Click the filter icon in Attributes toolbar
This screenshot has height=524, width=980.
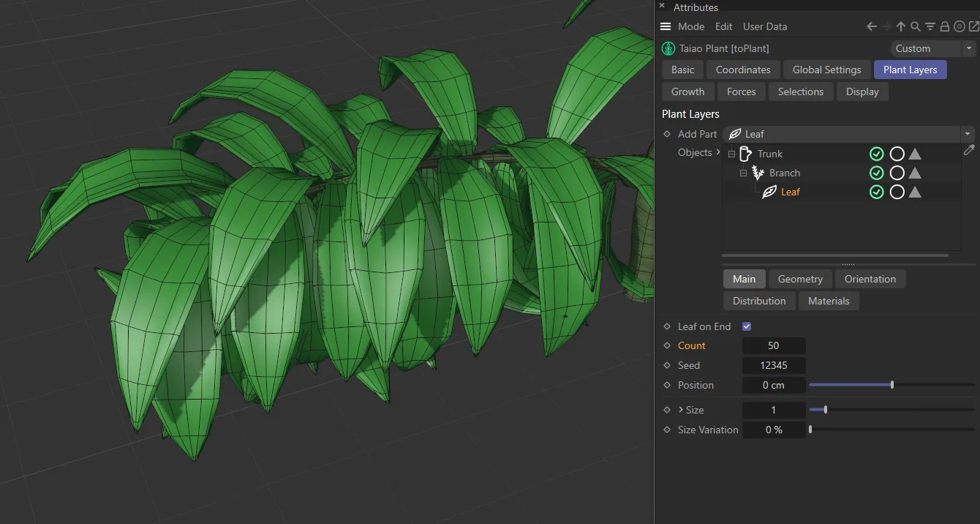click(930, 26)
